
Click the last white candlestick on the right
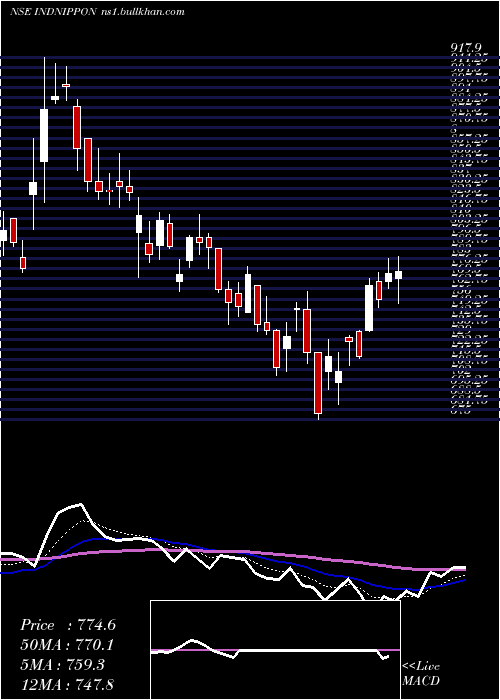399,275
